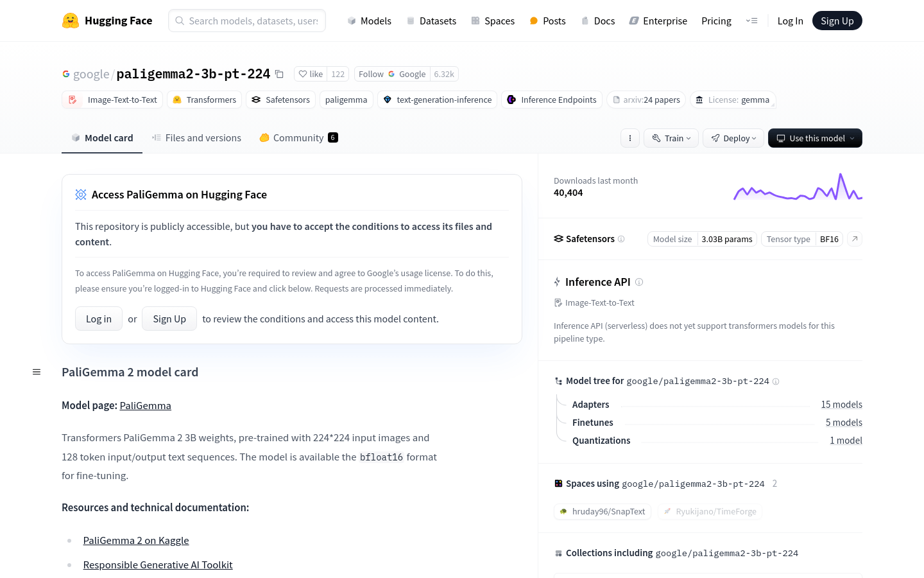Open Ryukijano/TimeForge space
The image size is (924, 578).
[710, 511]
